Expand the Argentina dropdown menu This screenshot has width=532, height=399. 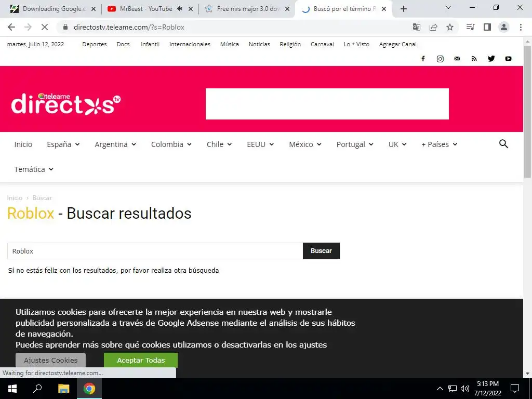click(115, 144)
